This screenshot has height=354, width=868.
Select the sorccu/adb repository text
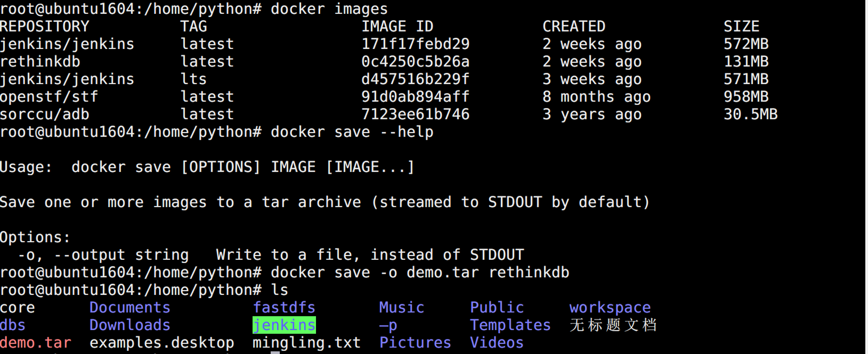click(x=45, y=115)
